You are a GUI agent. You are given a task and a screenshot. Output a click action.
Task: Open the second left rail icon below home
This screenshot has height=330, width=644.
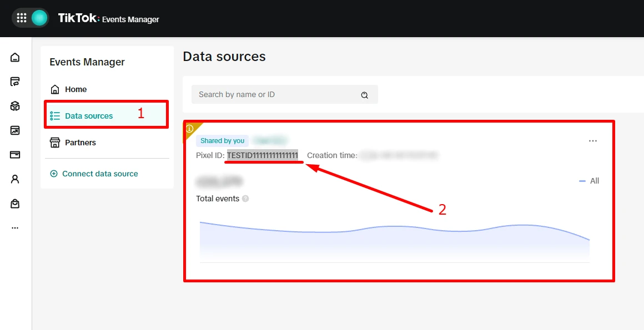click(x=15, y=82)
